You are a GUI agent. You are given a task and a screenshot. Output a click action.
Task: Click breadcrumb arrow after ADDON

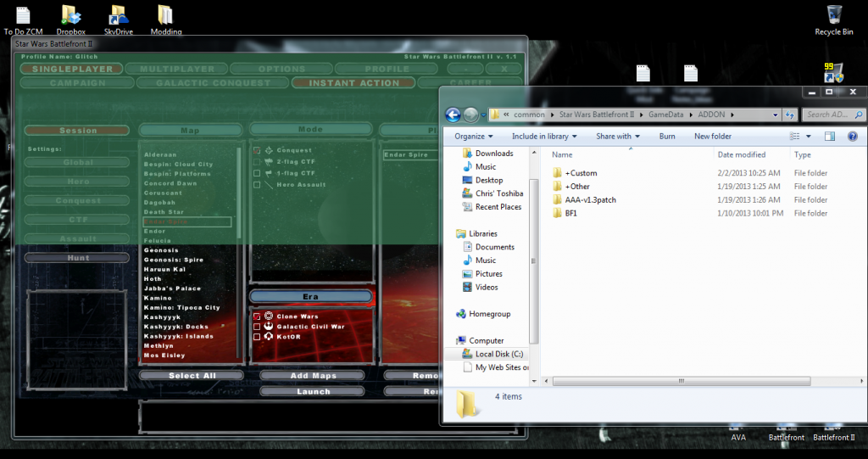tap(732, 115)
